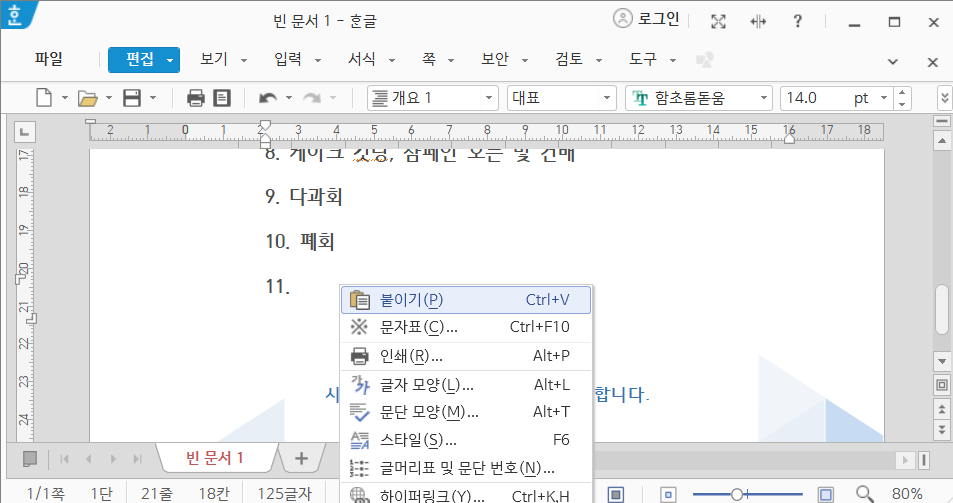This screenshot has width=953, height=503.
Task: Click the Redo arrow icon
Action: (x=312, y=98)
